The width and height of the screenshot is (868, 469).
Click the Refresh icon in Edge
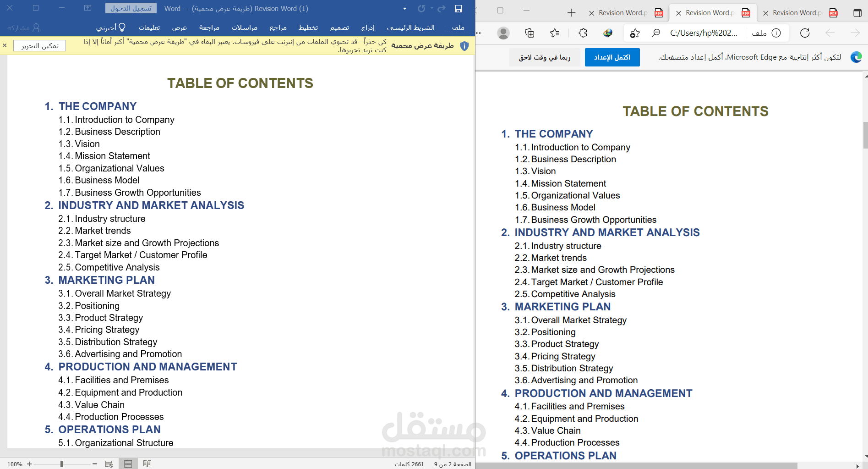click(804, 33)
